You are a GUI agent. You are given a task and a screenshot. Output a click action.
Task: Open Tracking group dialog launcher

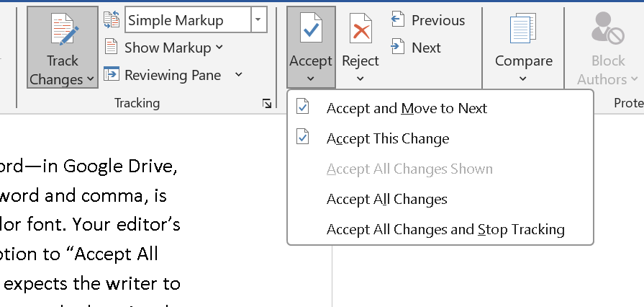tap(268, 104)
